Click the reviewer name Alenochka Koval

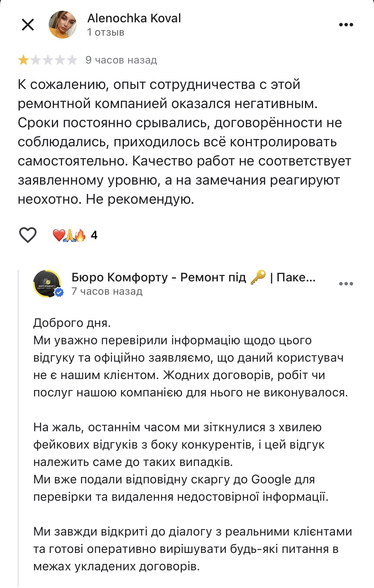pos(134,18)
